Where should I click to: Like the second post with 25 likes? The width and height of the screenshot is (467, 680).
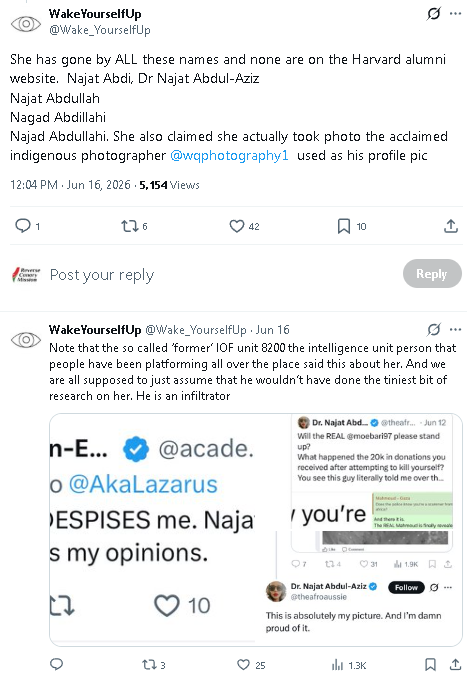click(x=244, y=664)
